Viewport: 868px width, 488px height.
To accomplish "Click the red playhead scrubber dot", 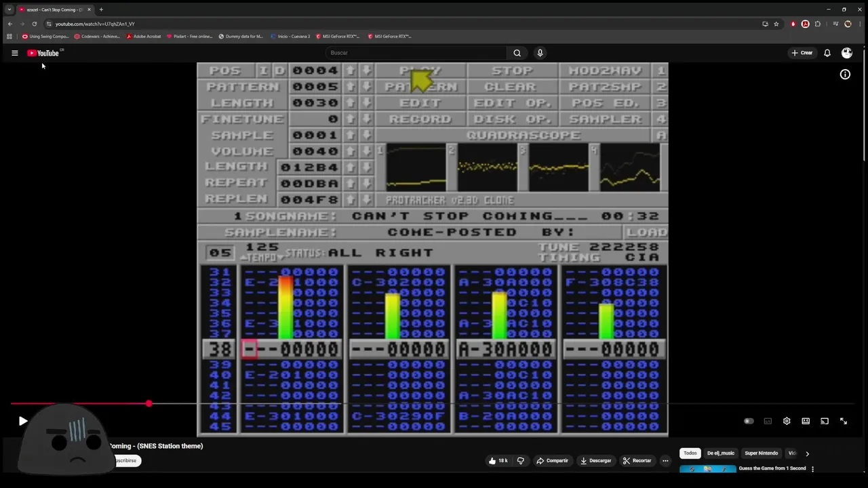I will pyautogui.click(x=149, y=404).
